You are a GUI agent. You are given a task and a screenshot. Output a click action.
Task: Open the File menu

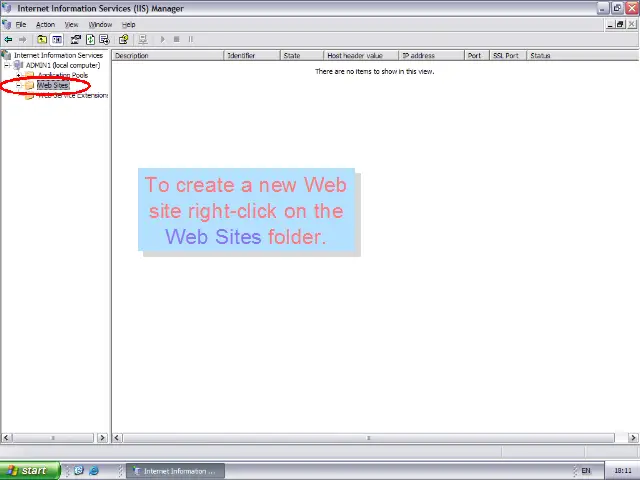21,24
